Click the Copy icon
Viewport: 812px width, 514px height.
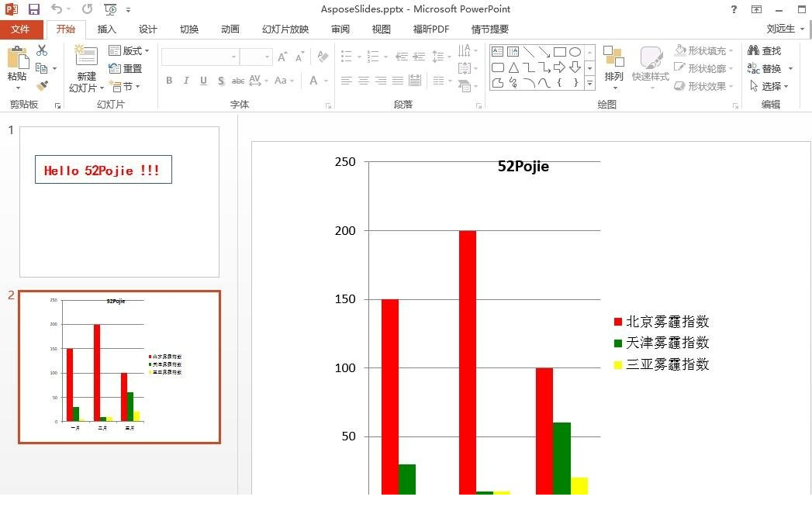pyautogui.click(x=42, y=67)
